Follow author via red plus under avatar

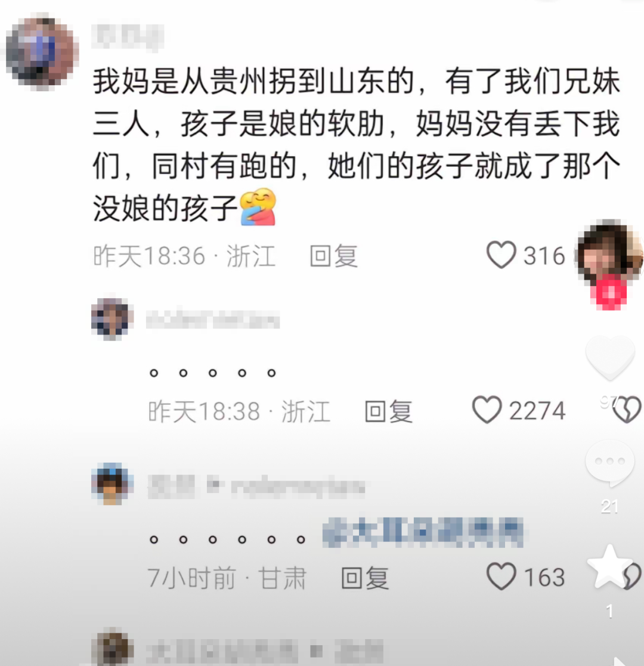(x=609, y=292)
